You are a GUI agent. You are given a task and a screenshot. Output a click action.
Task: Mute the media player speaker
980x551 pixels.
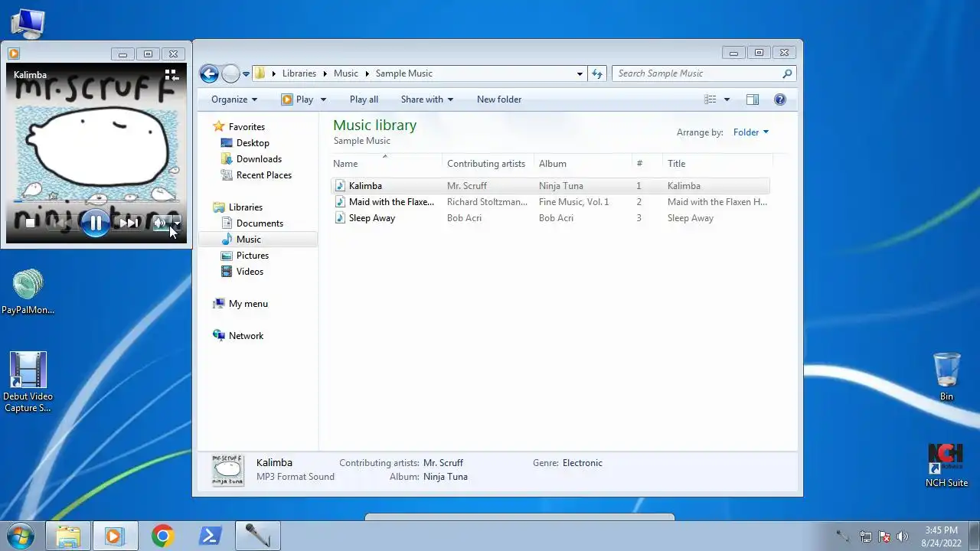[x=160, y=223]
